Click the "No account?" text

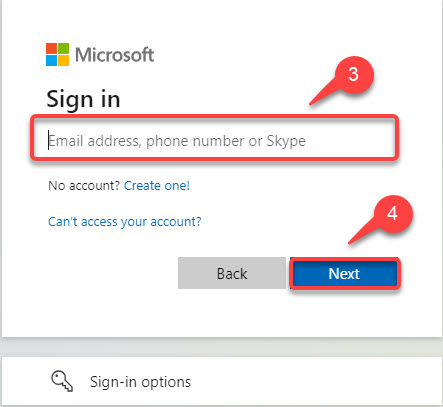pos(84,186)
